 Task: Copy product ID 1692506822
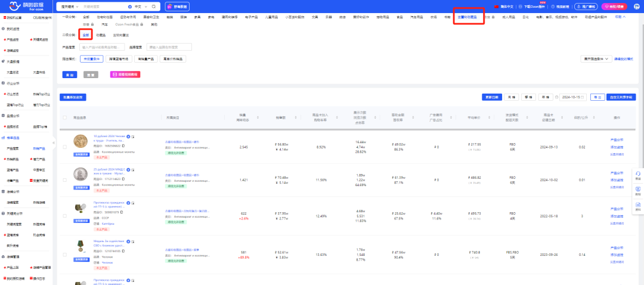coord(123,146)
